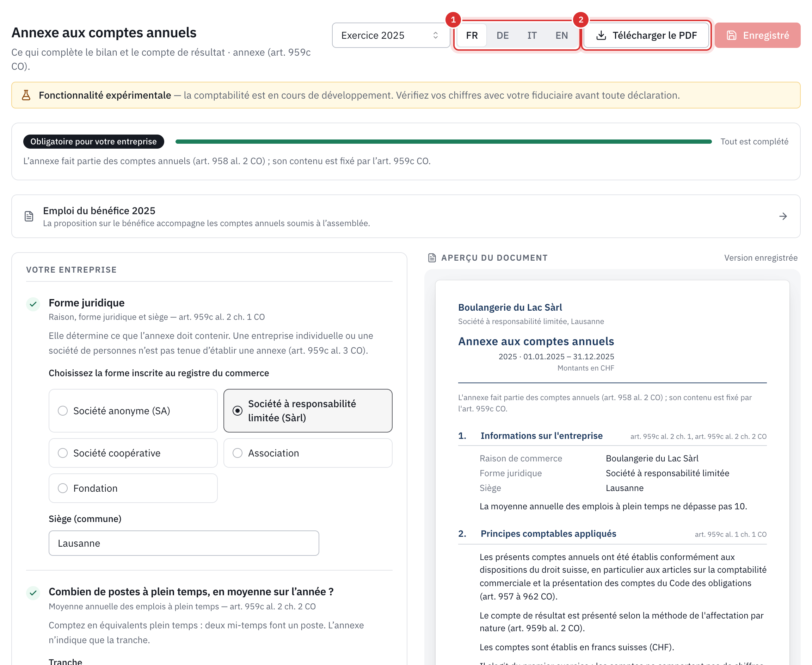The image size is (812, 665).
Task: Click the Aperçu du document icon
Action: [x=432, y=258]
